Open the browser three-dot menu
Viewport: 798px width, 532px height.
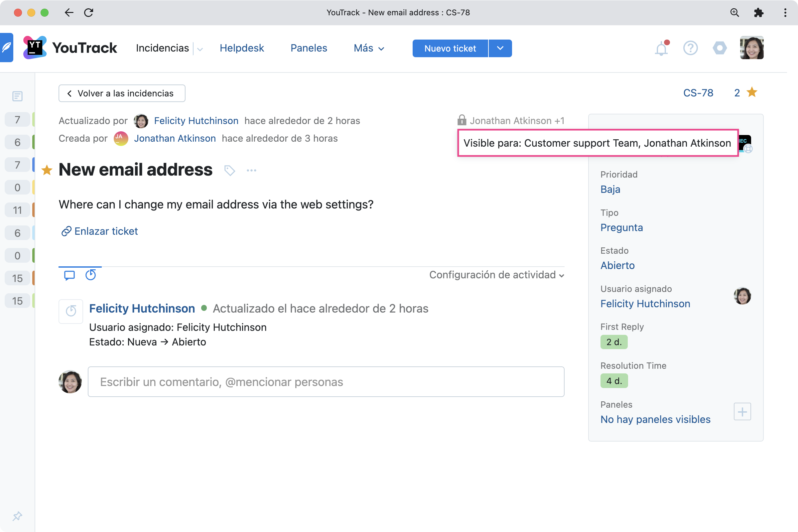pos(785,13)
